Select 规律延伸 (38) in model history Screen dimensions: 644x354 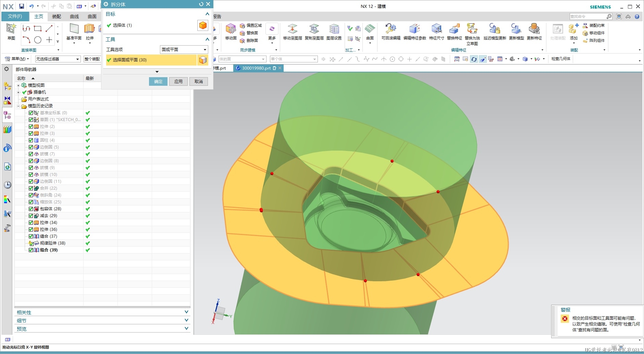click(52, 243)
